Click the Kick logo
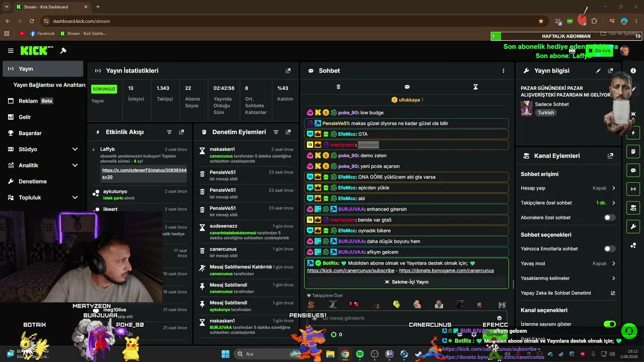Viewport: 644px width, 362px height. (37, 51)
